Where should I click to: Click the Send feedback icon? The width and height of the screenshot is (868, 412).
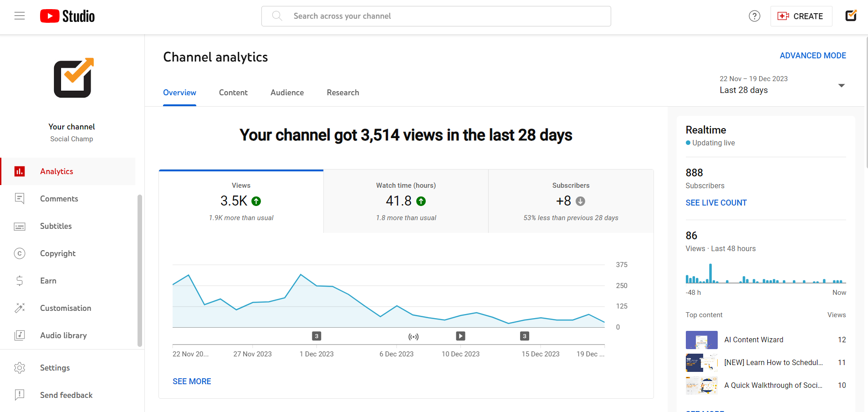(20, 395)
